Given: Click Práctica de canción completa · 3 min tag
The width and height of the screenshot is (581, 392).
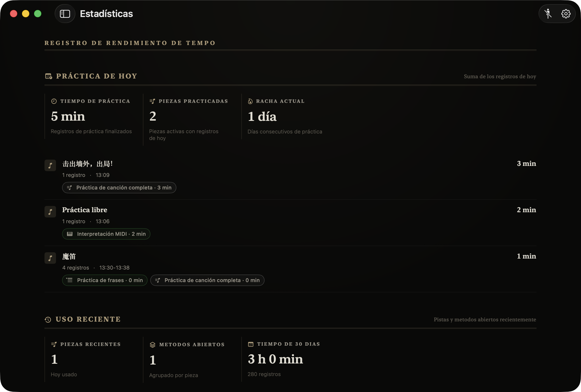Looking at the screenshot, I should [119, 188].
